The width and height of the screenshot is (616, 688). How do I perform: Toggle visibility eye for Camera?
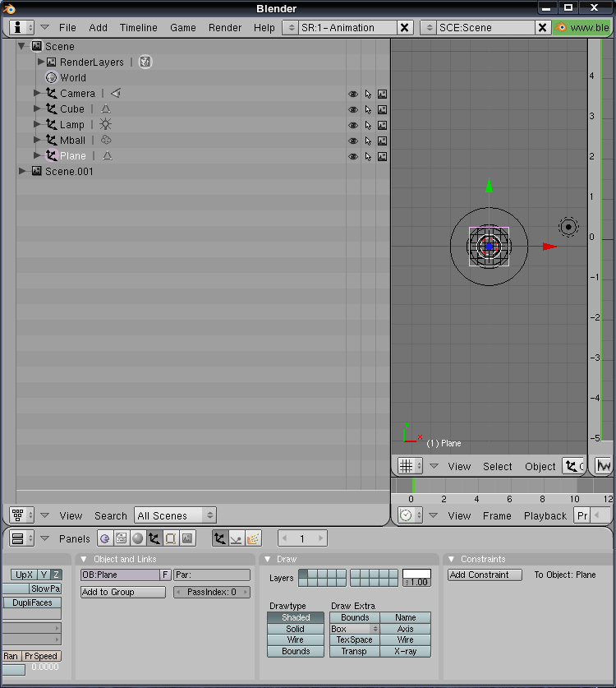click(353, 94)
